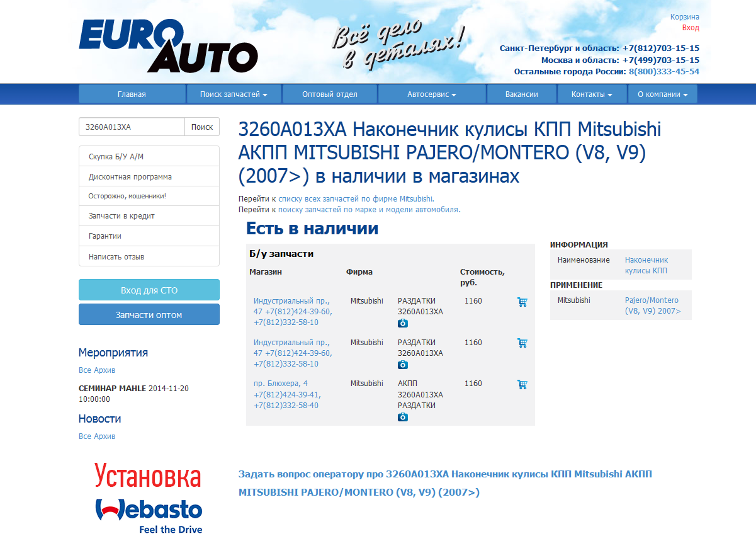This screenshot has width=756, height=541.
Task: Open Запчасти в кредит sidebar item
Action: coord(149,216)
